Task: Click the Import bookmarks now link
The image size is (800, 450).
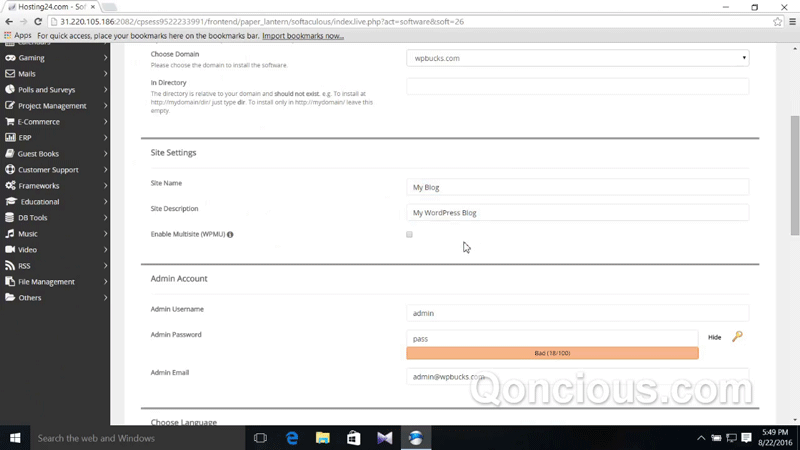Action: (x=302, y=36)
